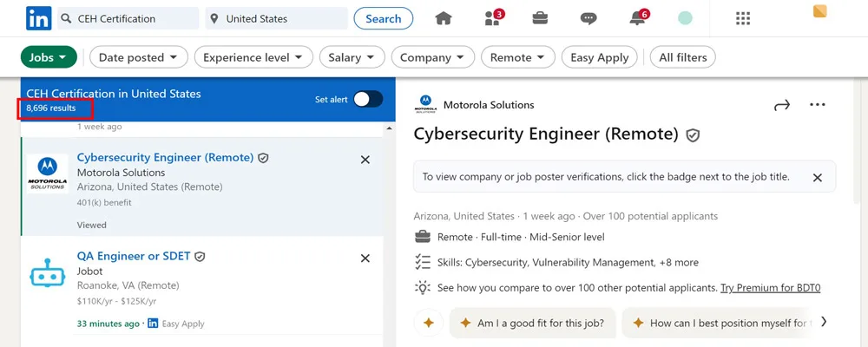Open the Jobs briefcase icon in navbar
The image size is (868, 347).
coord(540,18)
